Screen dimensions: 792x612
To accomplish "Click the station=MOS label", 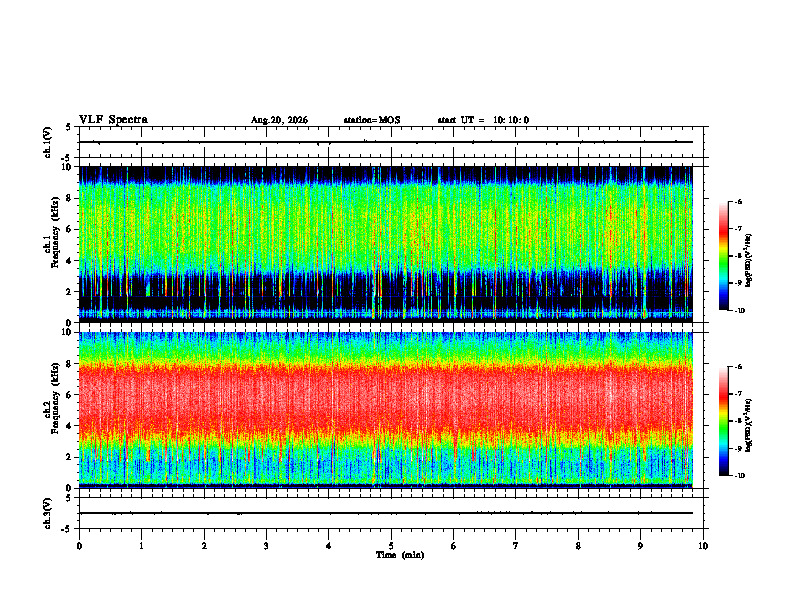I will [x=372, y=120].
